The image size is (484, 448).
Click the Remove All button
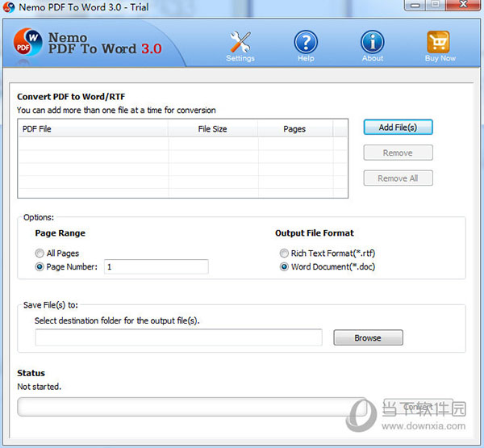pyautogui.click(x=398, y=178)
